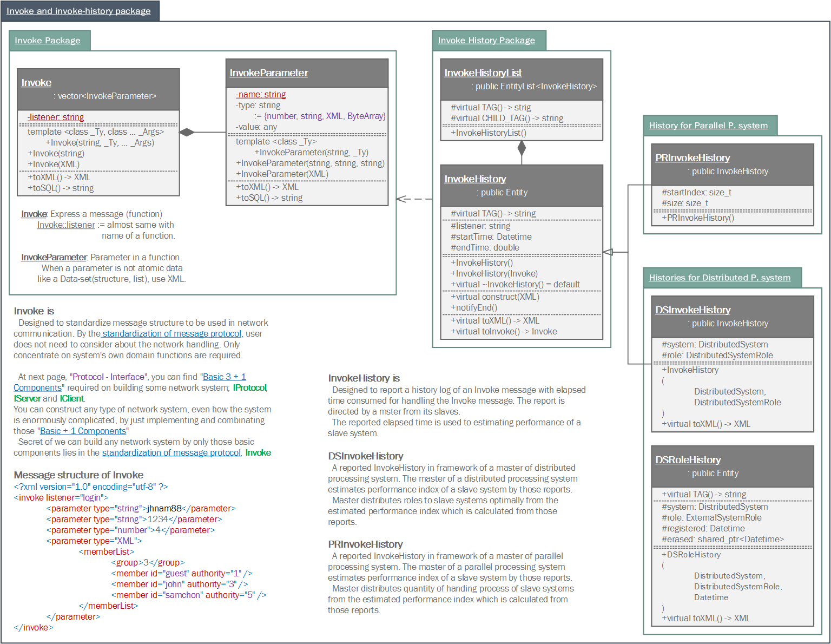Open the Histories for Distributed P. system tab
This screenshot has width=831, height=644.
pyautogui.click(x=720, y=278)
